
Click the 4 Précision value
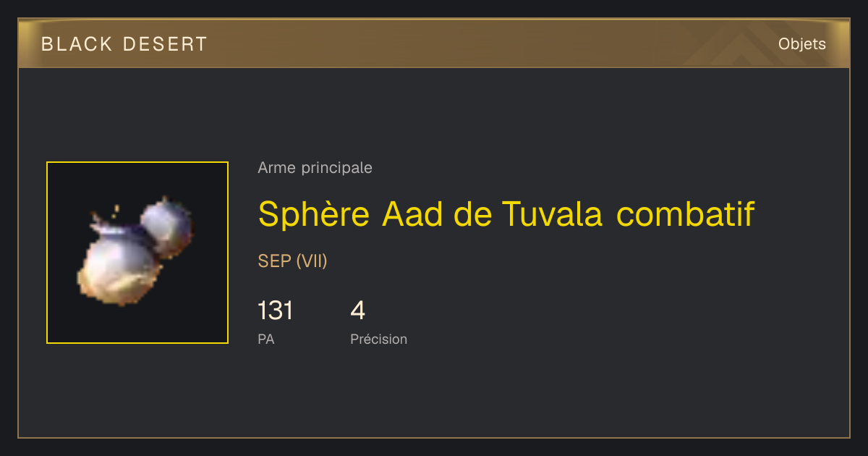click(x=358, y=311)
